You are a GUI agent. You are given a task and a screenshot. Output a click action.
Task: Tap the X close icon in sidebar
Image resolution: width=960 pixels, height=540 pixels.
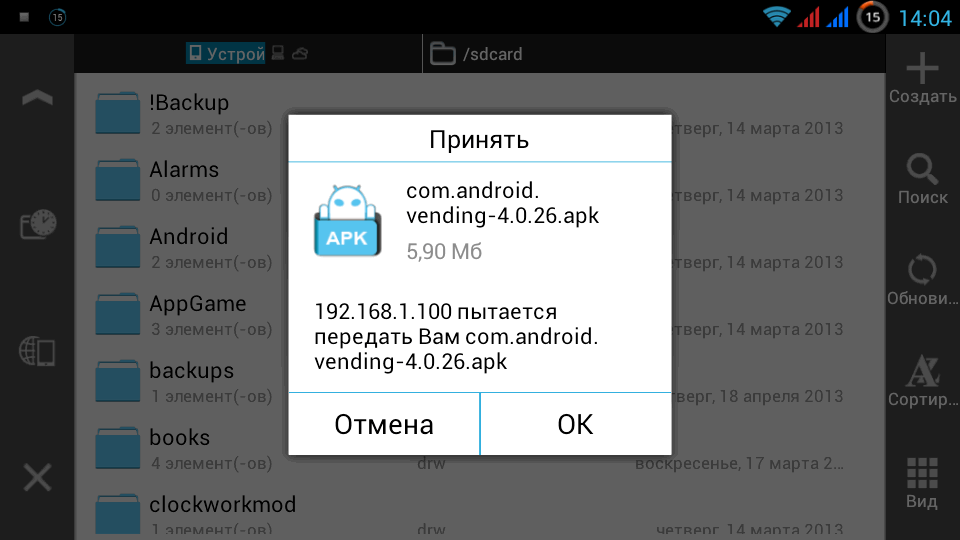click(37, 478)
